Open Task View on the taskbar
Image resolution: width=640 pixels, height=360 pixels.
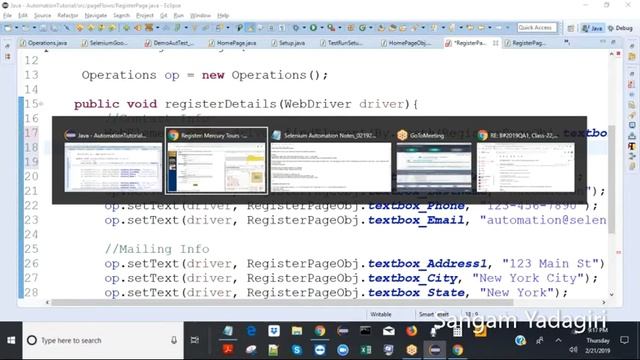195,340
